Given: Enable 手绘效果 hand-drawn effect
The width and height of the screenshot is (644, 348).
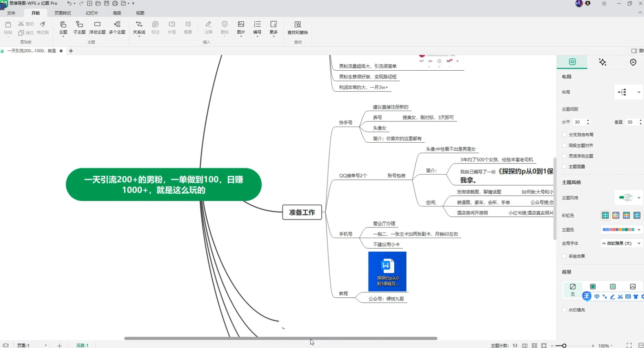Looking at the screenshot, I should [564, 256].
